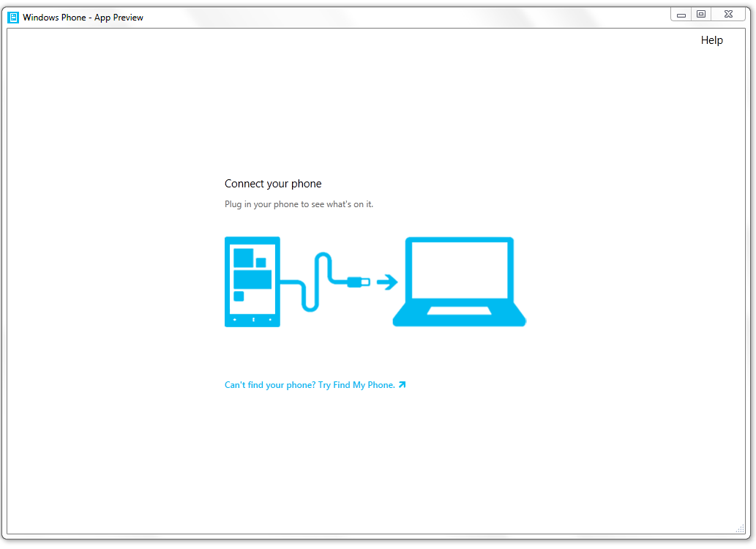Click 'Plug in your phone to see what's on it.' text

299,204
